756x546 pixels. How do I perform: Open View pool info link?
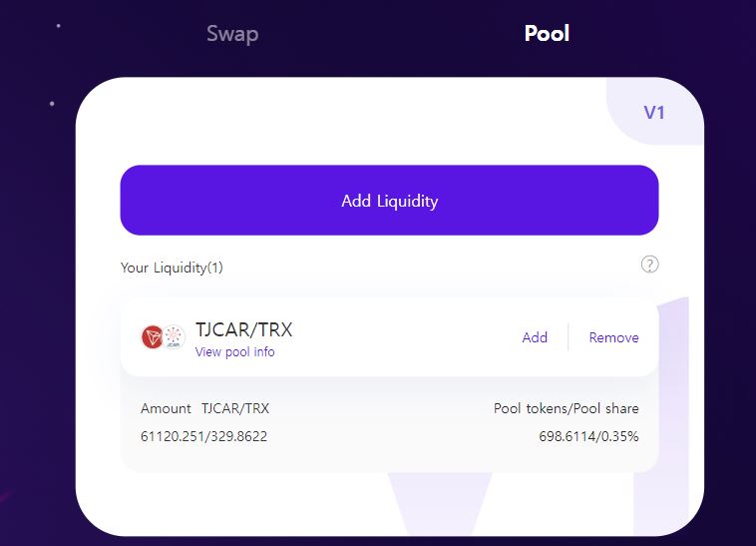[x=234, y=351]
